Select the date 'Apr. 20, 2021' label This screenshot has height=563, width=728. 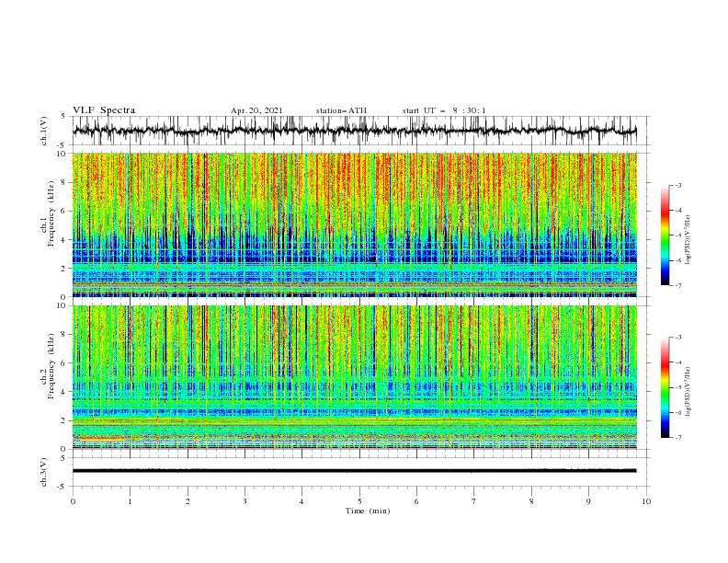(256, 110)
